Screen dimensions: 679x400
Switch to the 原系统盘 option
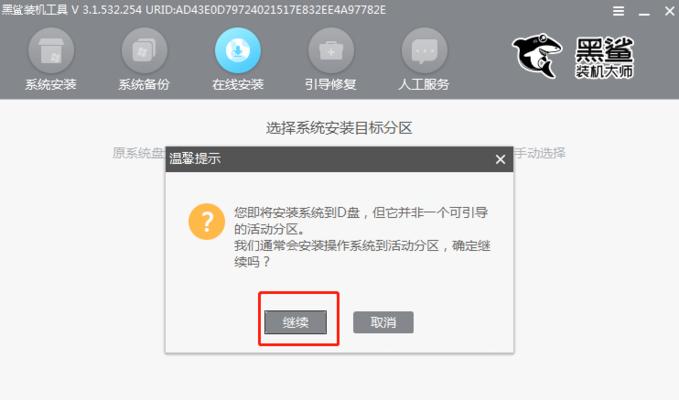[138, 153]
